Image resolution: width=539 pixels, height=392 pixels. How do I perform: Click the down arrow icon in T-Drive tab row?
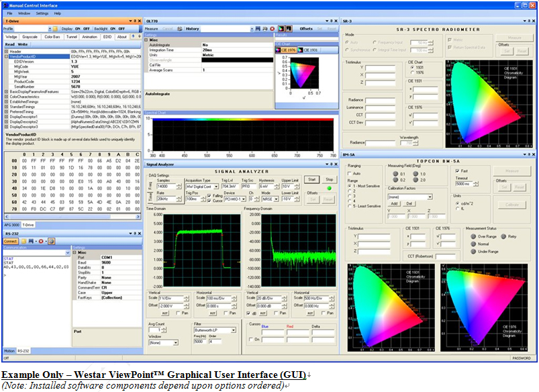[x=139, y=36]
